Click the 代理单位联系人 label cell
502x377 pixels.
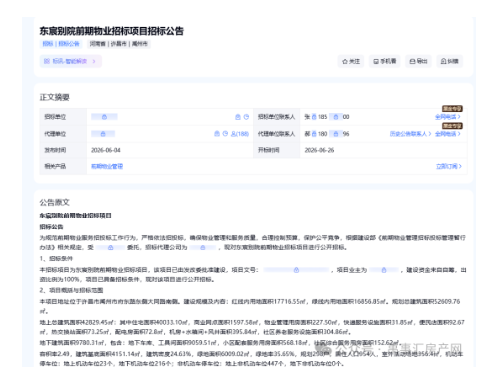[276, 134]
